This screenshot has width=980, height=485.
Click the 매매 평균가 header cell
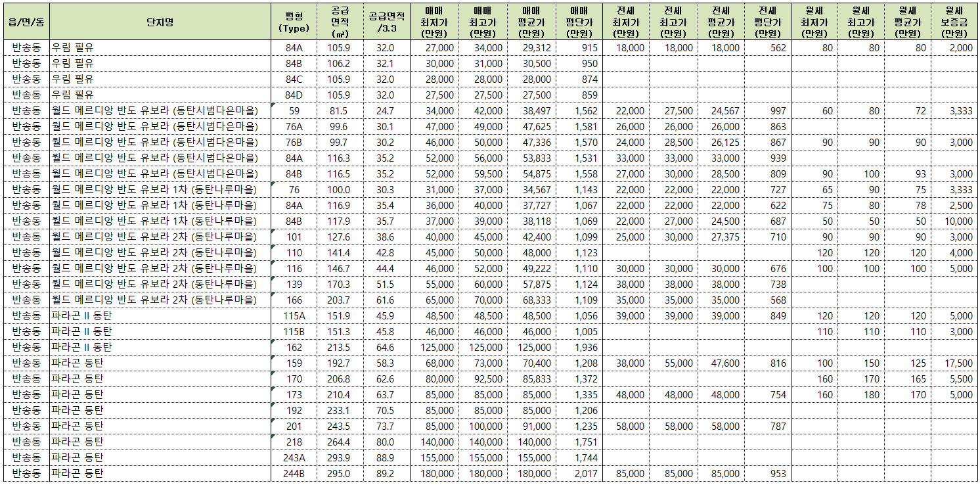531,22
